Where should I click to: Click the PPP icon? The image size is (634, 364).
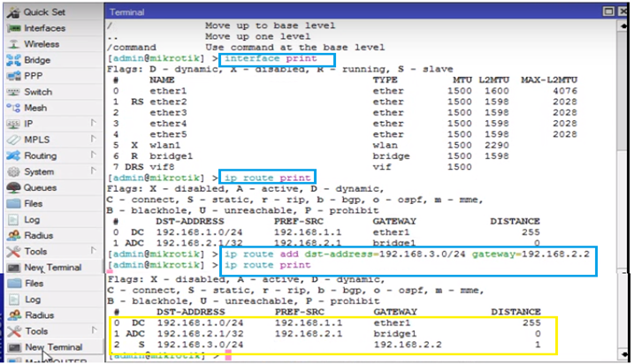(x=13, y=76)
